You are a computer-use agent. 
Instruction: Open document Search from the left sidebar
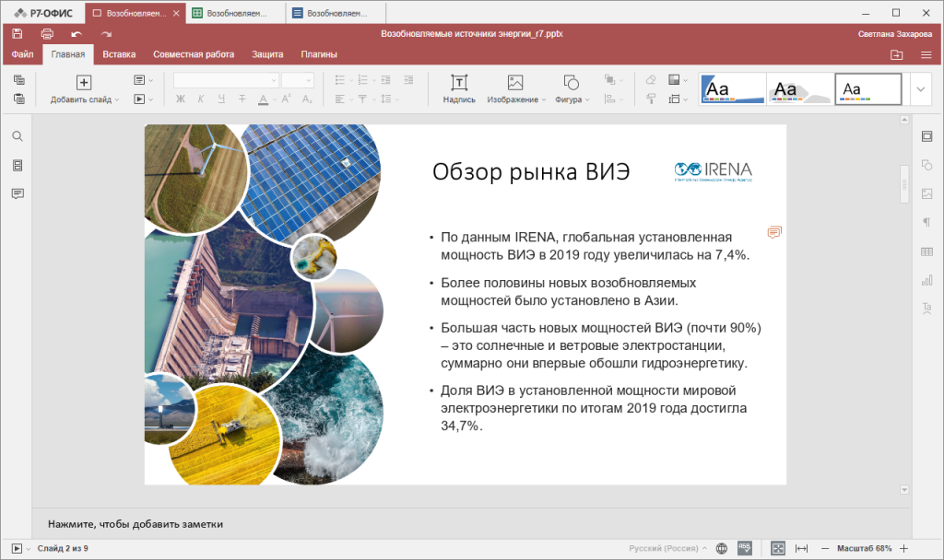tap(17, 135)
